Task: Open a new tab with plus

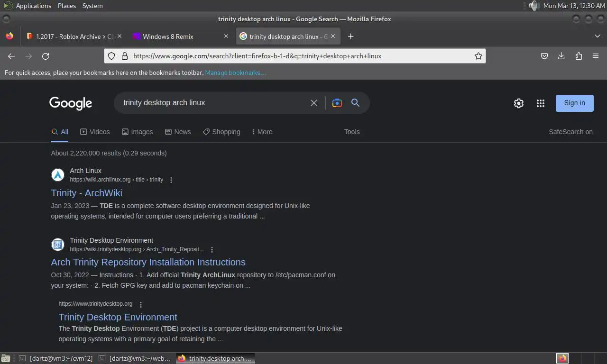Action: [x=350, y=36]
